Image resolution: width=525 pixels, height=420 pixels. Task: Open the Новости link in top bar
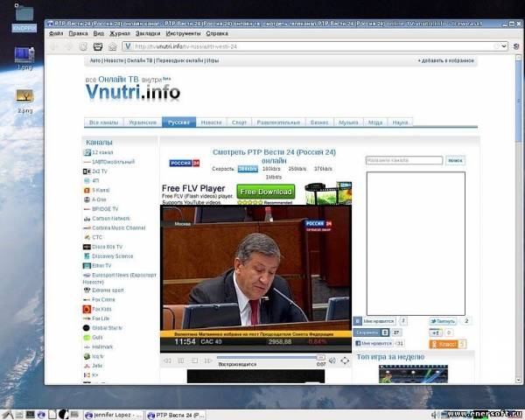114,60
